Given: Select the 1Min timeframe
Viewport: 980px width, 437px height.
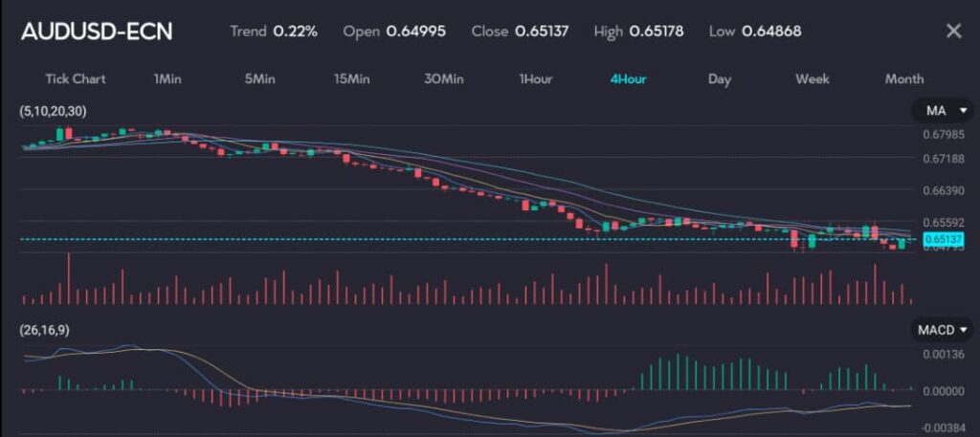Looking at the screenshot, I should tap(167, 78).
